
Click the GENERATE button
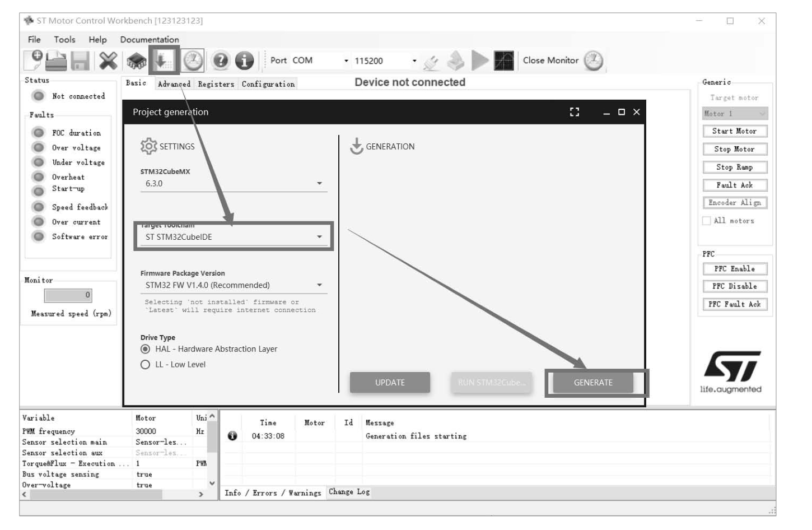coord(593,383)
